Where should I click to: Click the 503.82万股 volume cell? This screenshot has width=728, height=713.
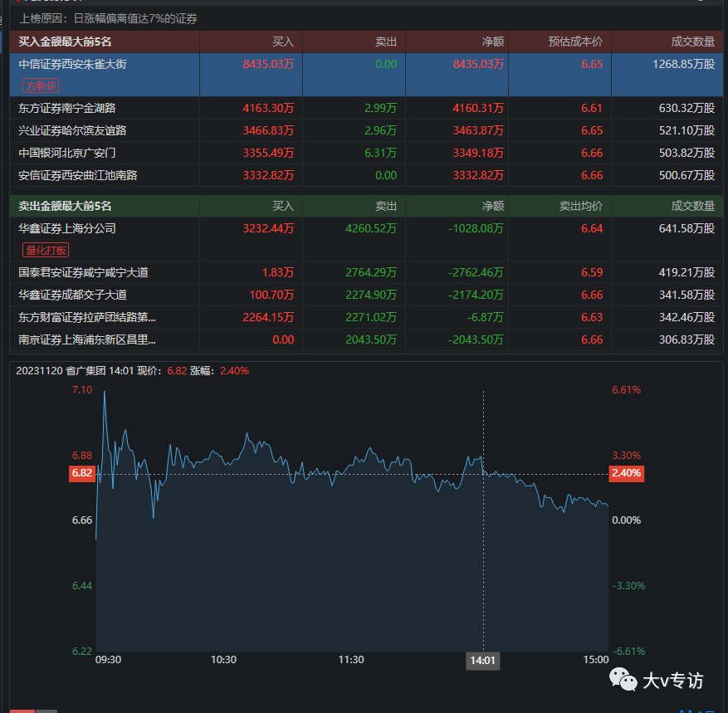(x=686, y=153)
